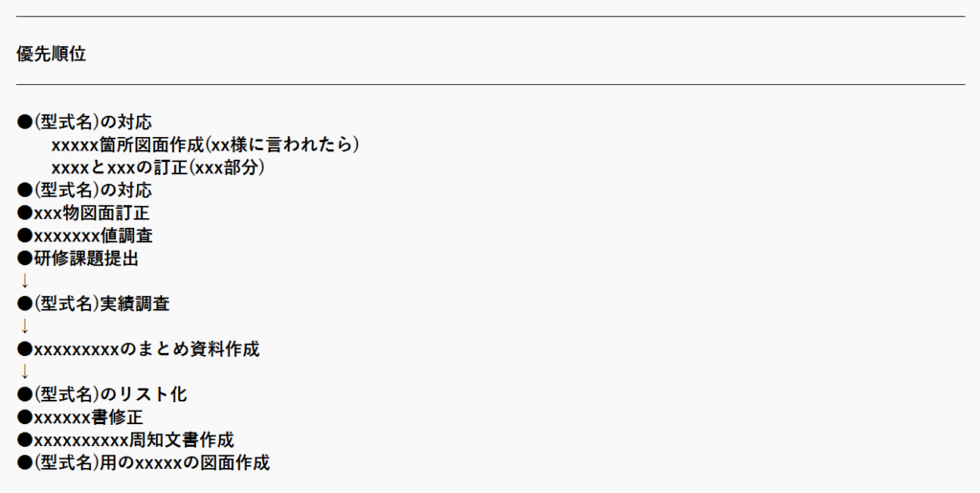Click the down arrow below まとめ資料作成
This screenshot has height=493, width=980.
pos(24,371)
